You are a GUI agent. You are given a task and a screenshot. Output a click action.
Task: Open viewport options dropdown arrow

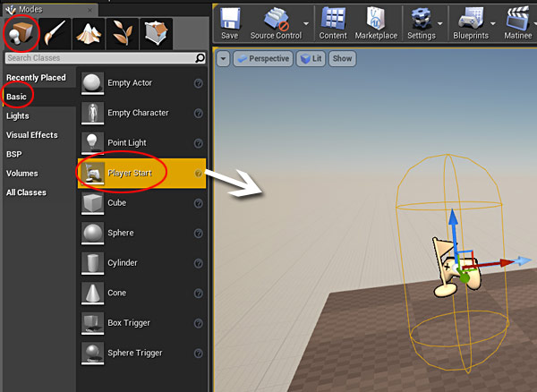223,59
